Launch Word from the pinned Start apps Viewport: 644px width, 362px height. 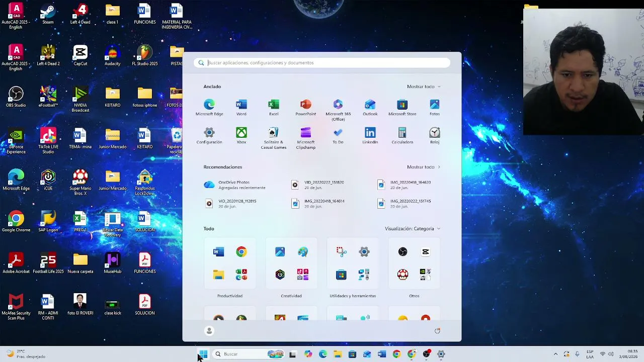coord(242,108)
